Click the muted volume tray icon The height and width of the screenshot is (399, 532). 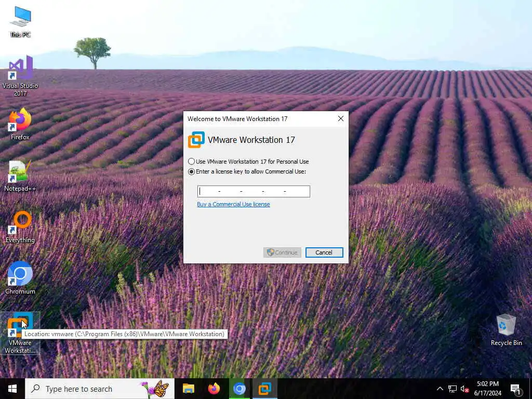pos(464,389)
